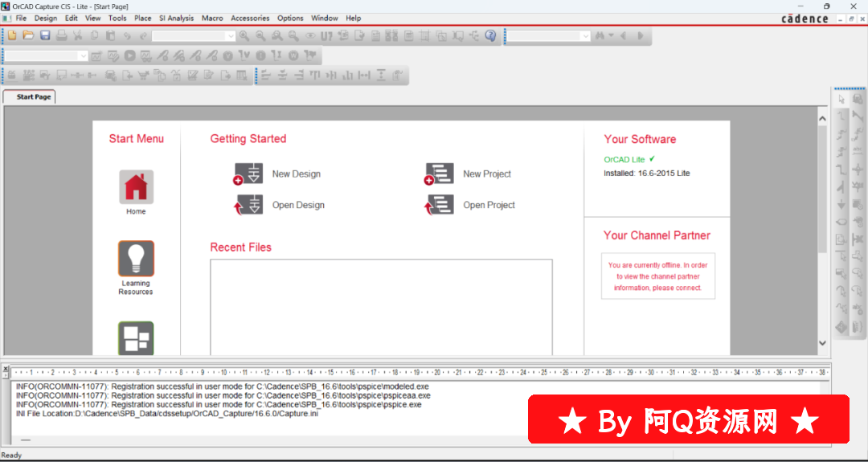Screen dimensions: 868x462
Task: Click the New simulation profile icon
Action: 97,55
